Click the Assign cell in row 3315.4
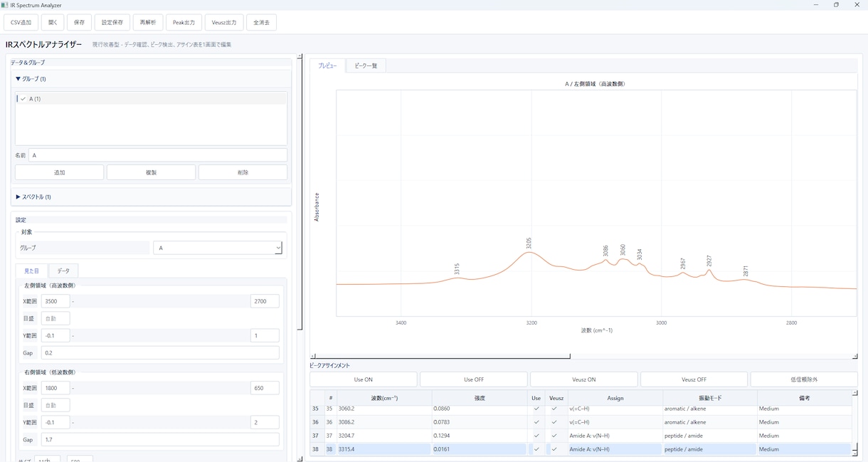This screenshot has width=868, height=462. point(615,449)
